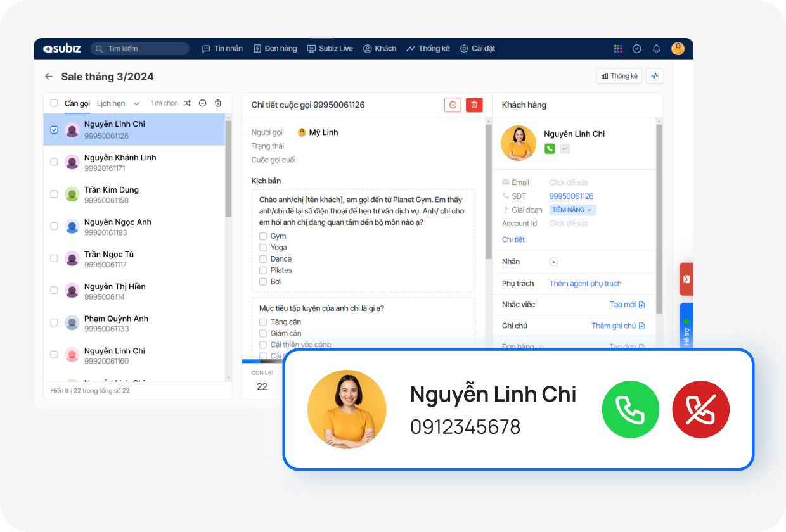This screenshot has width=786, height=532.
Task: Click the back arrow beside Sale tháng 3/2024
Action: [x=49, y=77]
